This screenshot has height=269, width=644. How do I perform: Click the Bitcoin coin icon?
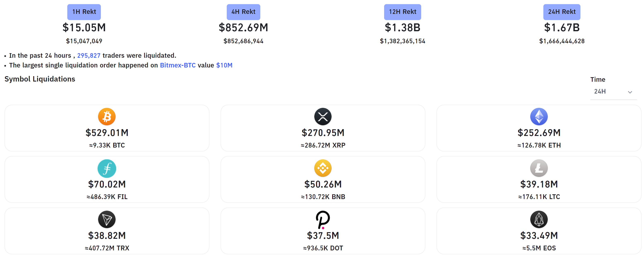pos(107,117)
